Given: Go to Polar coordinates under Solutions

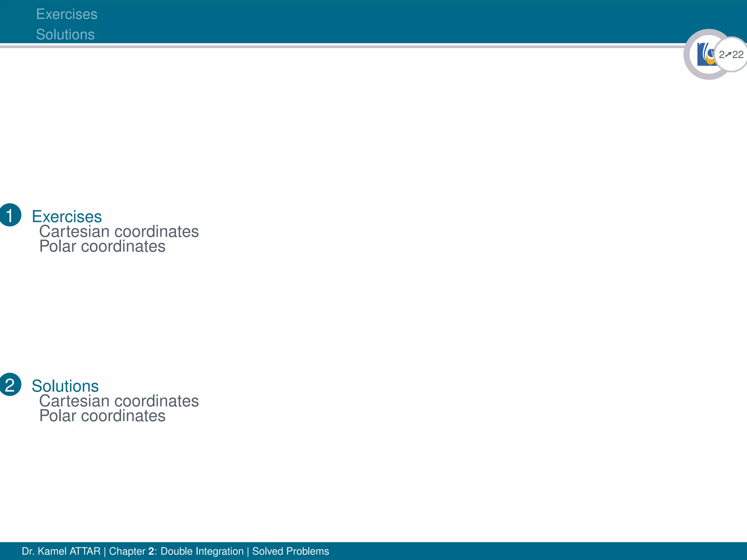Looking at the screenshot, I should (x=102, y=416).
